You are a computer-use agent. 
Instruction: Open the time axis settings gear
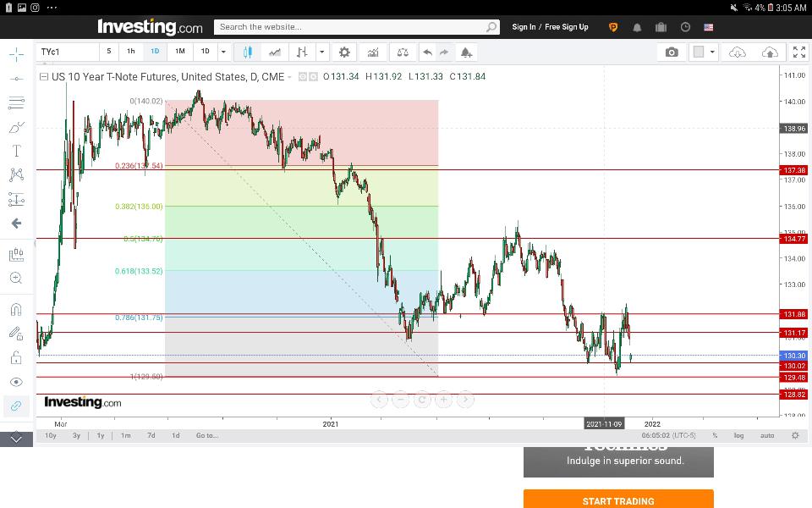coord(795,435)
